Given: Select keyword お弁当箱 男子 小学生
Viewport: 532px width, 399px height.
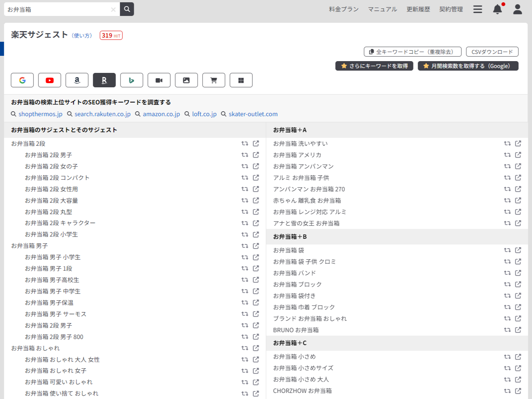Looking at the screenshot, I should point(53,257).
